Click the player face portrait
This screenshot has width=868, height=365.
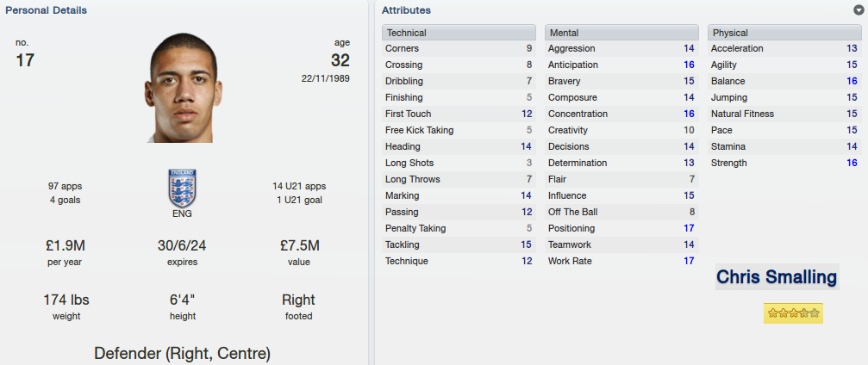coord(184,88)
